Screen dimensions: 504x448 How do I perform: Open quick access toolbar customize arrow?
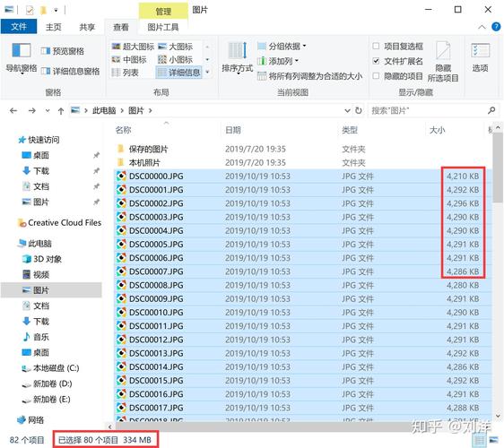pos(56,10)
